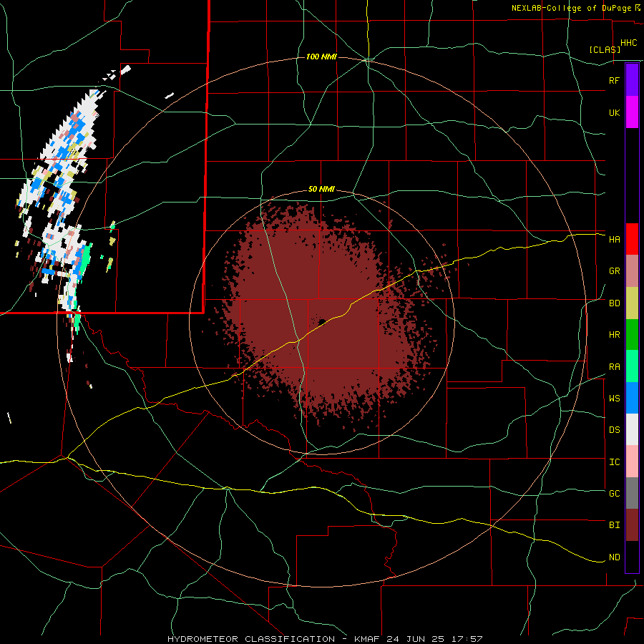644x644 pixels.
Task: Click the DS legend label
Action: [x=614, y=430]
